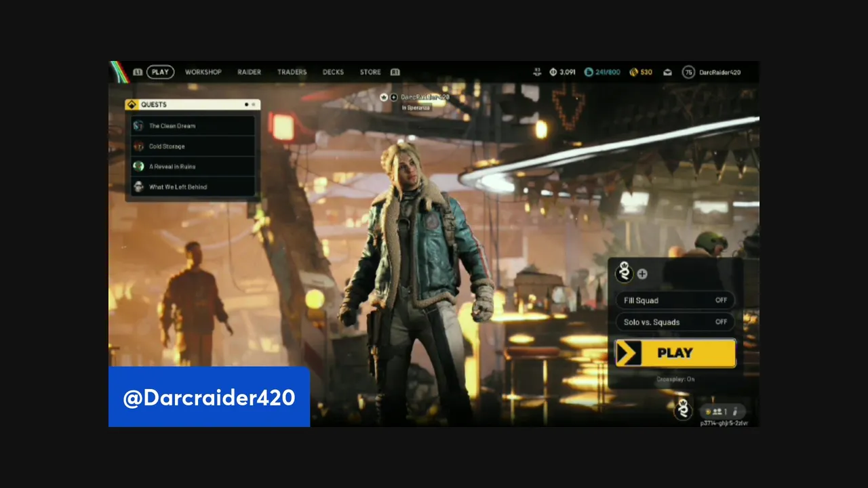Start matchmaking with the yellow PLAY button
This screenshot has width=868, height=488.
click(675, 353)
